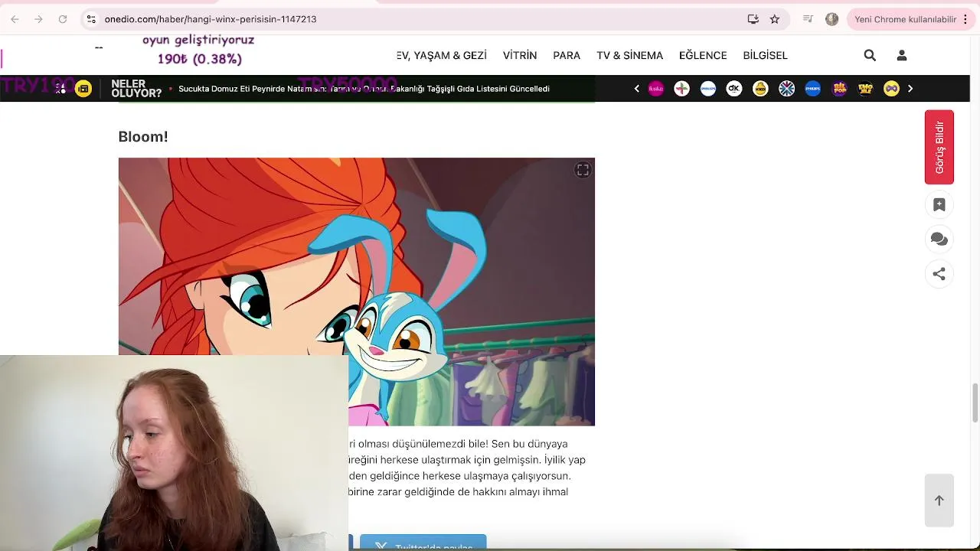Click the install app icon in address bar
This screenshot has width=980, height=551.
tap(753, 19)
